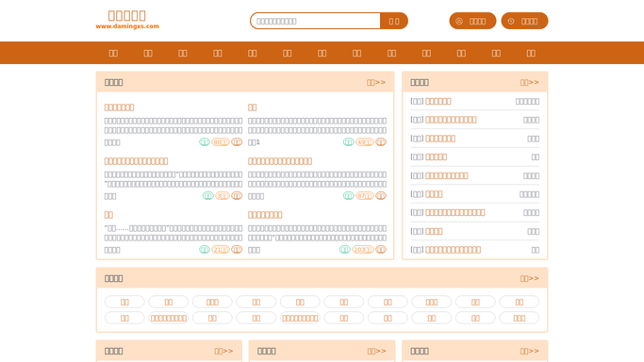Click the orange badge showing 49
Viewport: 644px width, 362px height.
pyautogui.click(x=365, y=142)
